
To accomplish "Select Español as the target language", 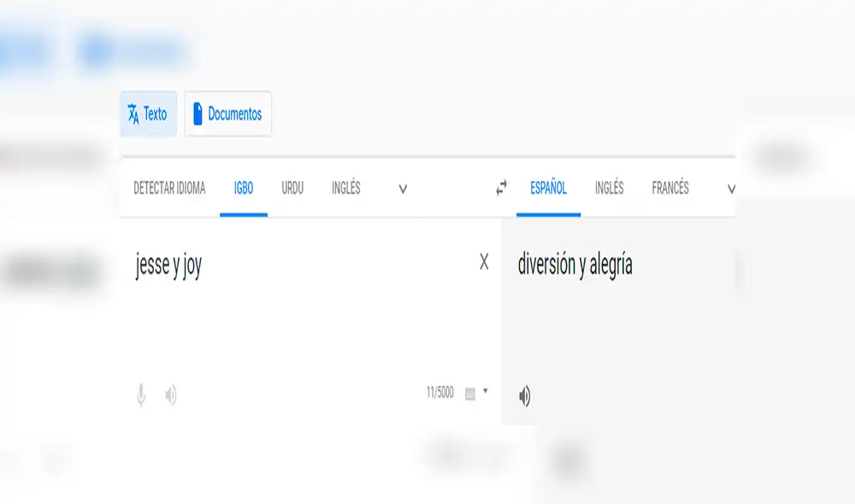I will [548, 189].
